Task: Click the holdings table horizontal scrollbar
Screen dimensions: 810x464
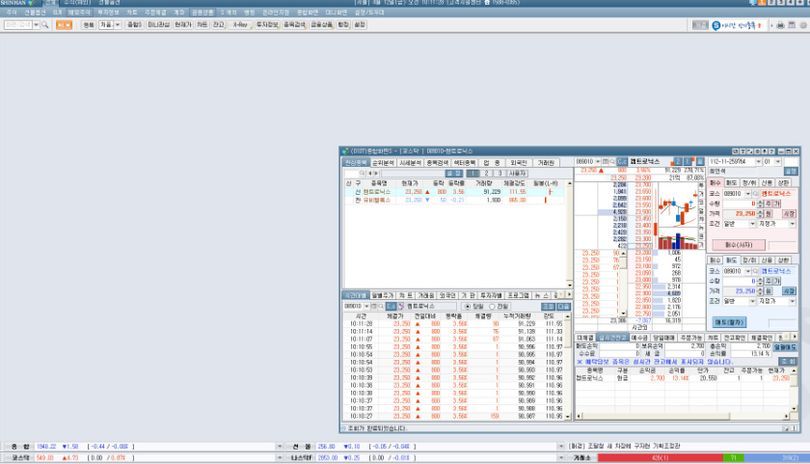Action: [683, 416]
